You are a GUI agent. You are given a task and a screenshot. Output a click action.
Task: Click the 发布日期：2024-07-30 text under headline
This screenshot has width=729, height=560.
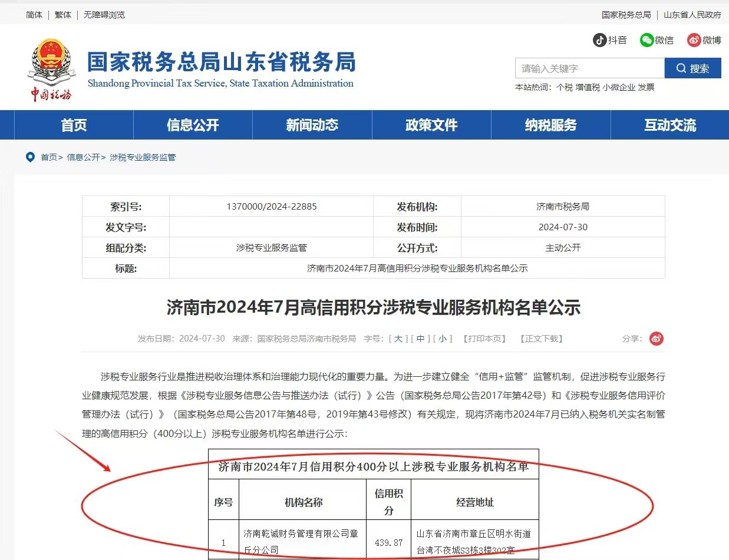(x=182, y=339)
